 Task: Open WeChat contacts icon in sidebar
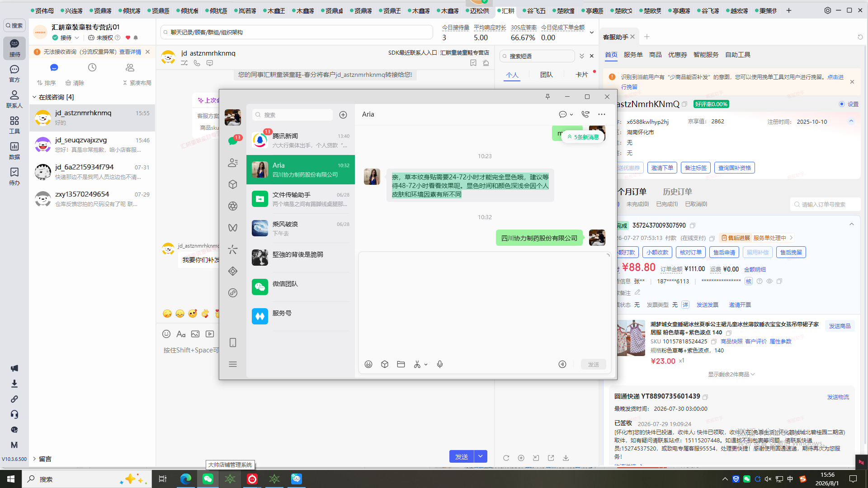coord(233,163)
